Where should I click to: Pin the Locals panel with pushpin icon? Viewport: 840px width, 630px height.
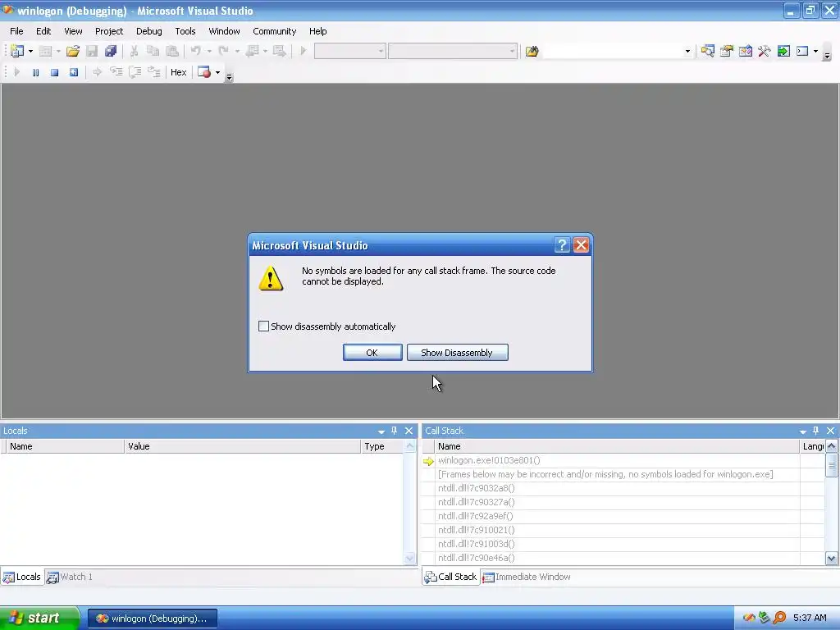(x=395, y=431)
